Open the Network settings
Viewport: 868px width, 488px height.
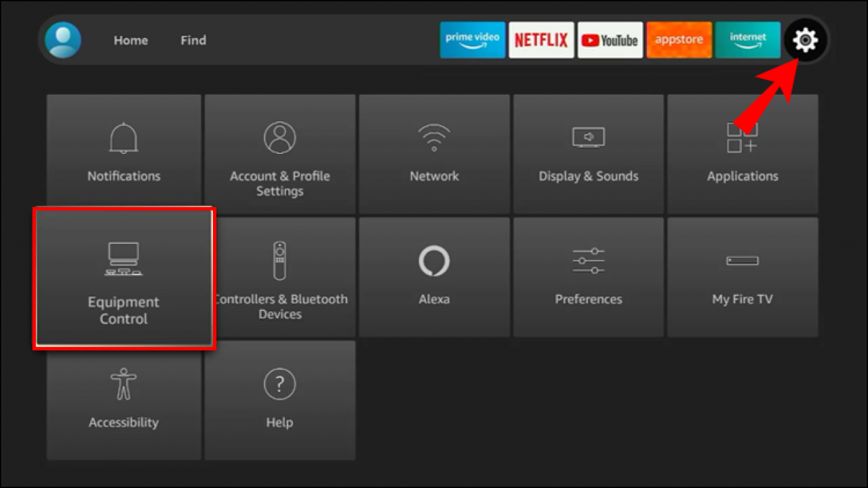point(434,153)
